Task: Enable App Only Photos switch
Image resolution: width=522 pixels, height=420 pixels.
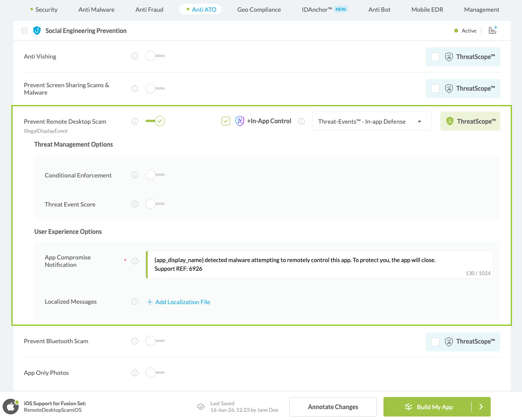Action: pyautogui.click(x=155, y=373)
